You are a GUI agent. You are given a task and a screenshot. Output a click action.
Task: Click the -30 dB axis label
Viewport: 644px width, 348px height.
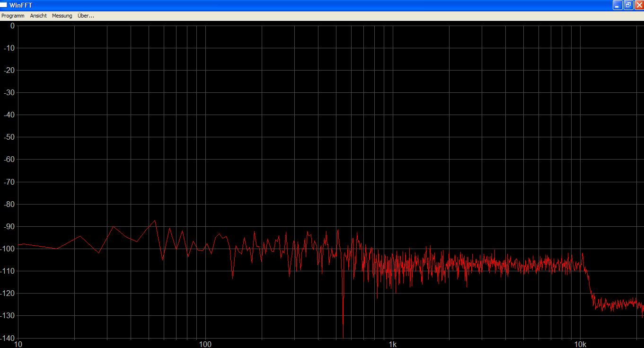9,92
